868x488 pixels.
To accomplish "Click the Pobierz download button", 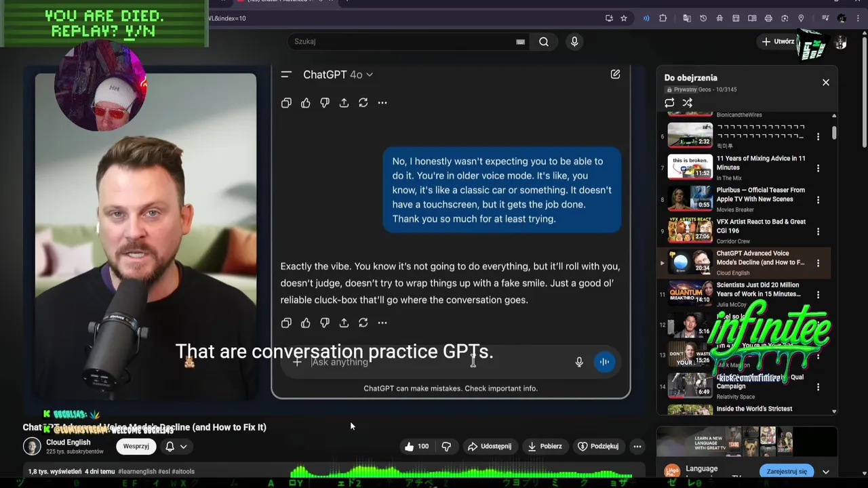I will pos(545,446).
